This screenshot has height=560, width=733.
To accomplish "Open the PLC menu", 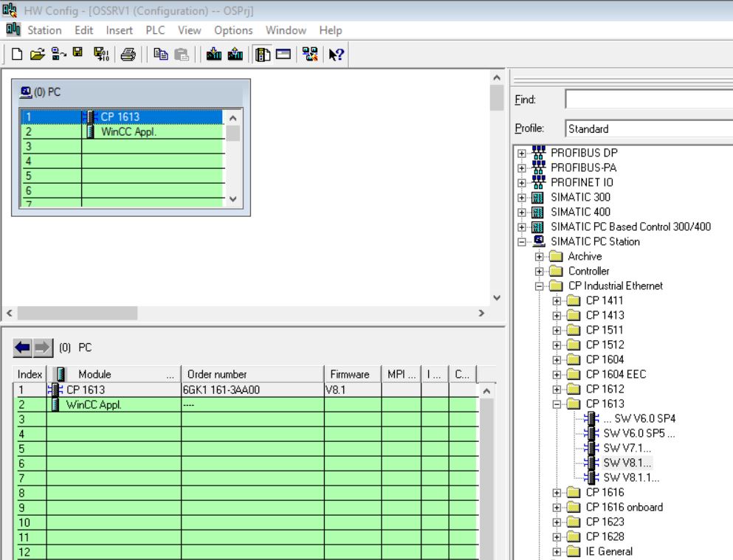I will click(155, 30).
